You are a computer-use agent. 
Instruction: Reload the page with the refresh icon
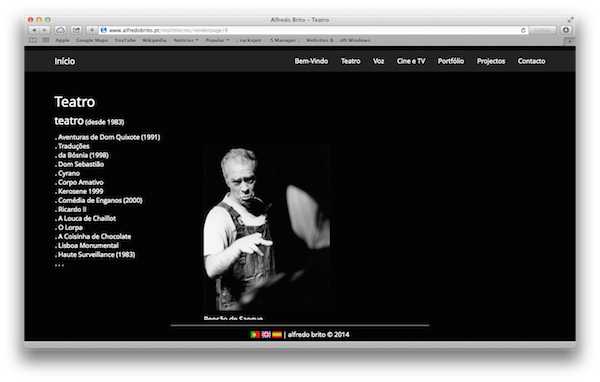(523, 30)
